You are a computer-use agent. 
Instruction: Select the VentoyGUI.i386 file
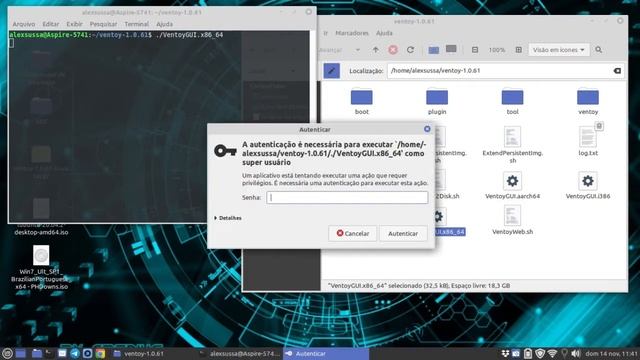click(588, 186)
